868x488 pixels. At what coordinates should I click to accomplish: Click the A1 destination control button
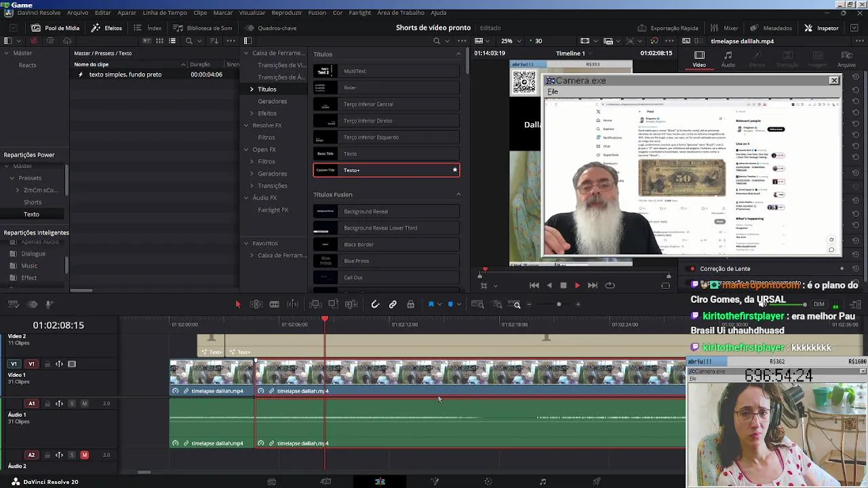[31, 403]
